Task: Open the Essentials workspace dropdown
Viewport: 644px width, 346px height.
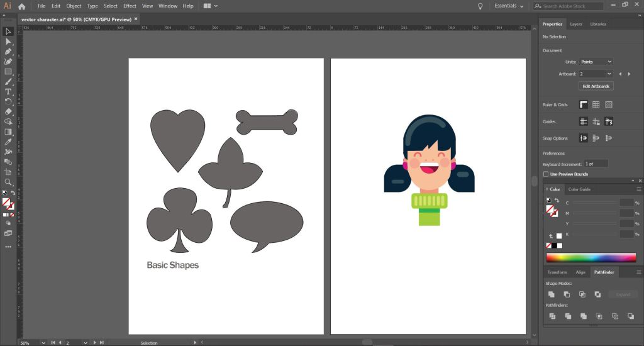Action: click(509, 6)
